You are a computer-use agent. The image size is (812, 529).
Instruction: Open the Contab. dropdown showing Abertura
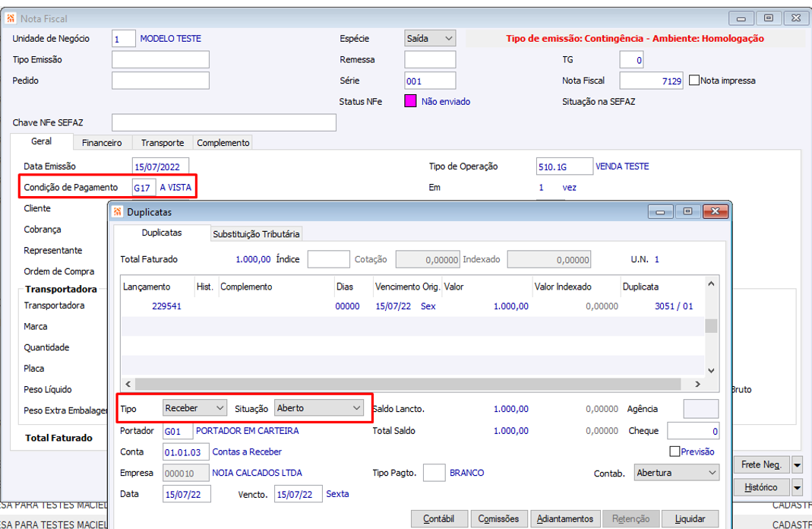click(x=676, y=473)
